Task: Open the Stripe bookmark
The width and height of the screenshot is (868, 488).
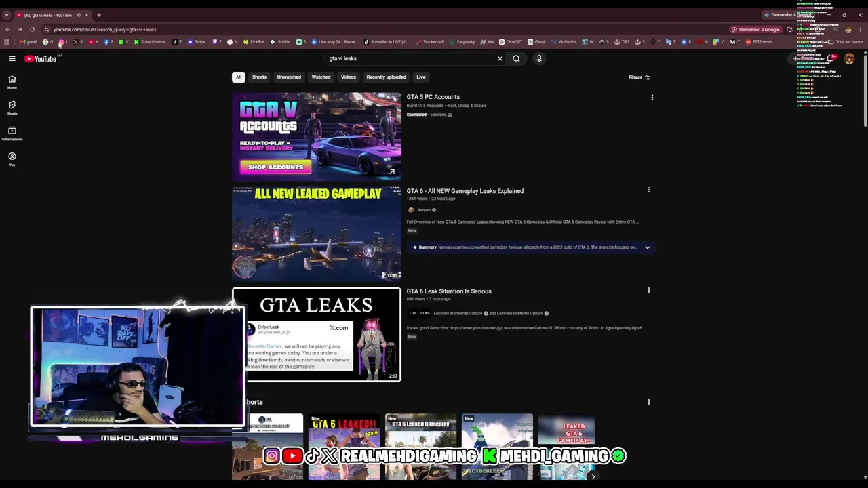Action: tap(197, 42)
